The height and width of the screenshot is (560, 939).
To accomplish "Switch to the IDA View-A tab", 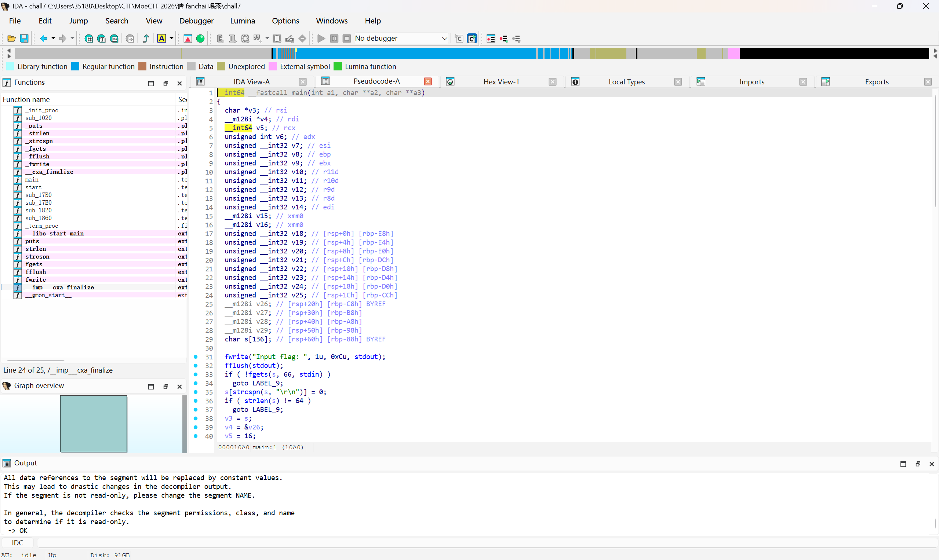I will (251, 82).
